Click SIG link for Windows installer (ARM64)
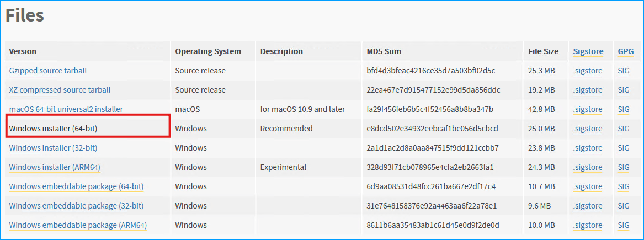644x240 pixels. [x=624, y=167]
